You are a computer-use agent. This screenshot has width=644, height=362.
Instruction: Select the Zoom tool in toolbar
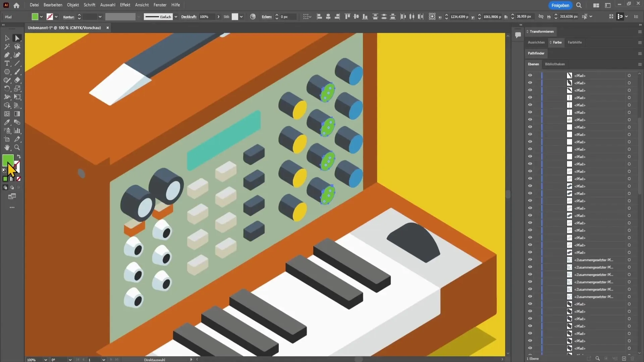tap(17, 147)
